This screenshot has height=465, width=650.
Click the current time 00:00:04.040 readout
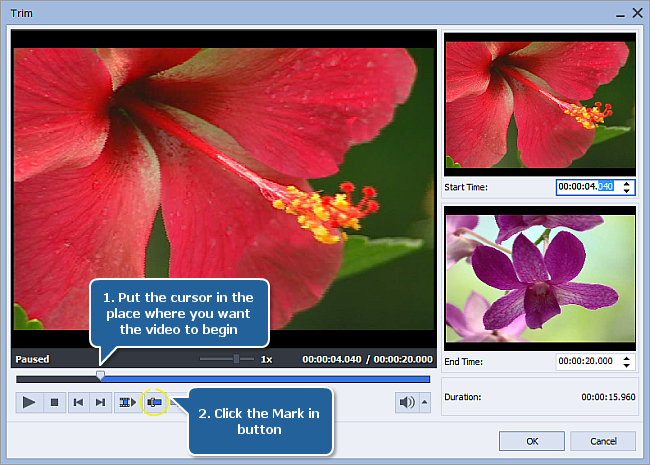332,359
